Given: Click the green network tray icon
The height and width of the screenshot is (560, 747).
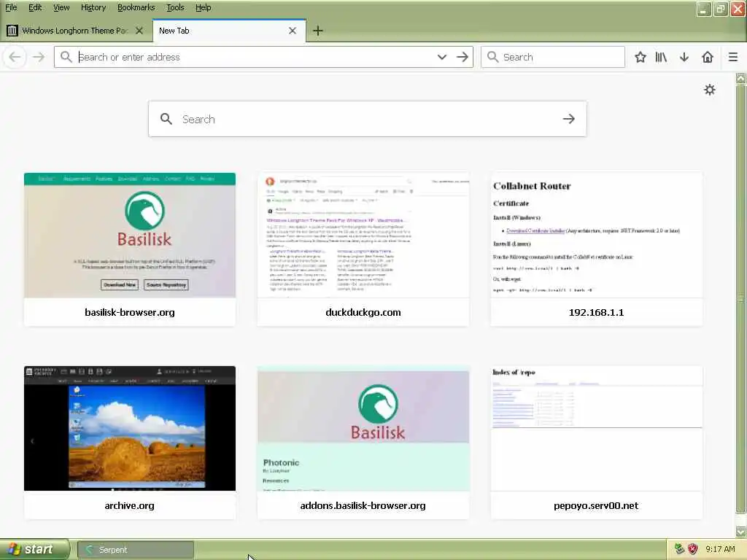Looking at the screenshot, I should click(679, 549).
